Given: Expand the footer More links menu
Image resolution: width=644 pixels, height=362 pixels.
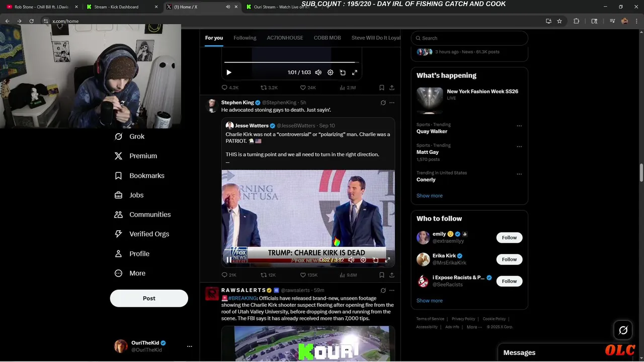Looking at the screenshot, I should click(x=474, y=327).
